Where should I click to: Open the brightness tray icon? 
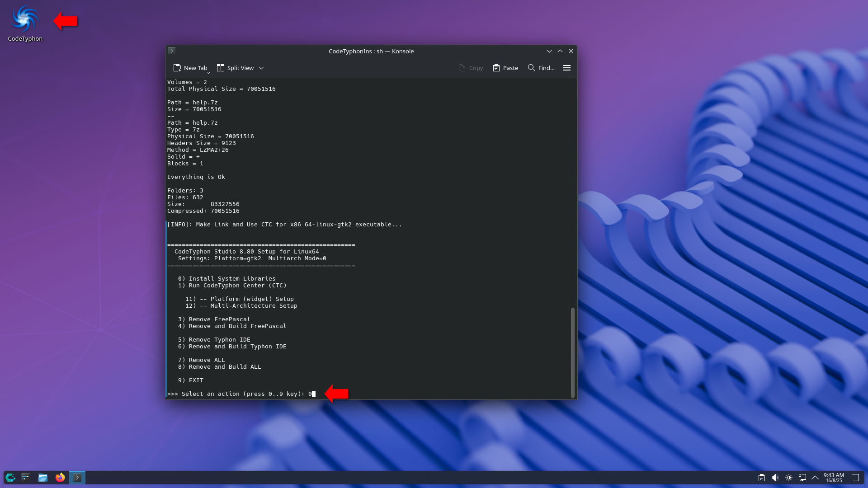(789, 478)
